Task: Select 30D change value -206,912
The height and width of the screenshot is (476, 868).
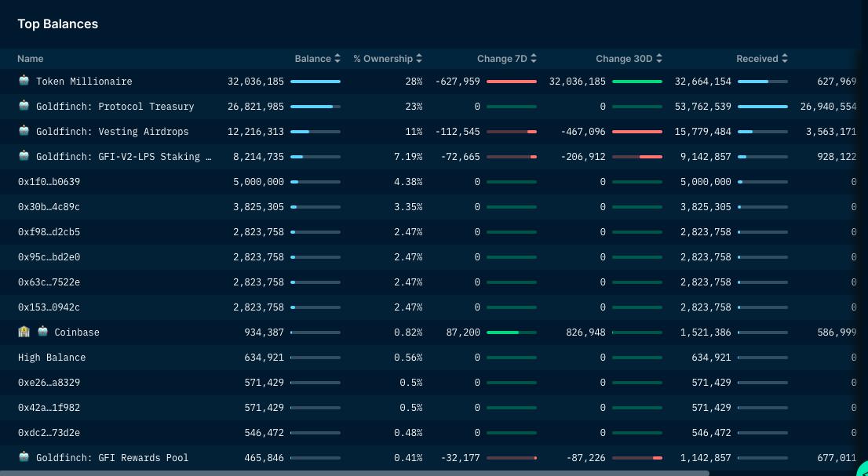Action: 583,157
